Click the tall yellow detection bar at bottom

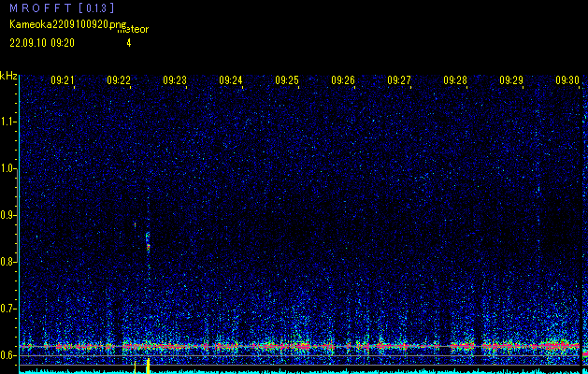(148, 366)
